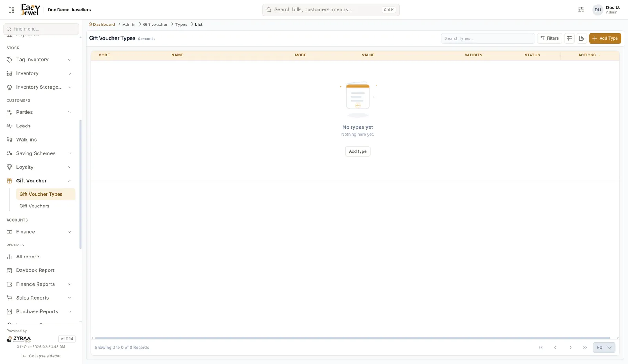Click the Leads sidebar icon
Screen dimensions: 628x364
[x=9, y=126]
